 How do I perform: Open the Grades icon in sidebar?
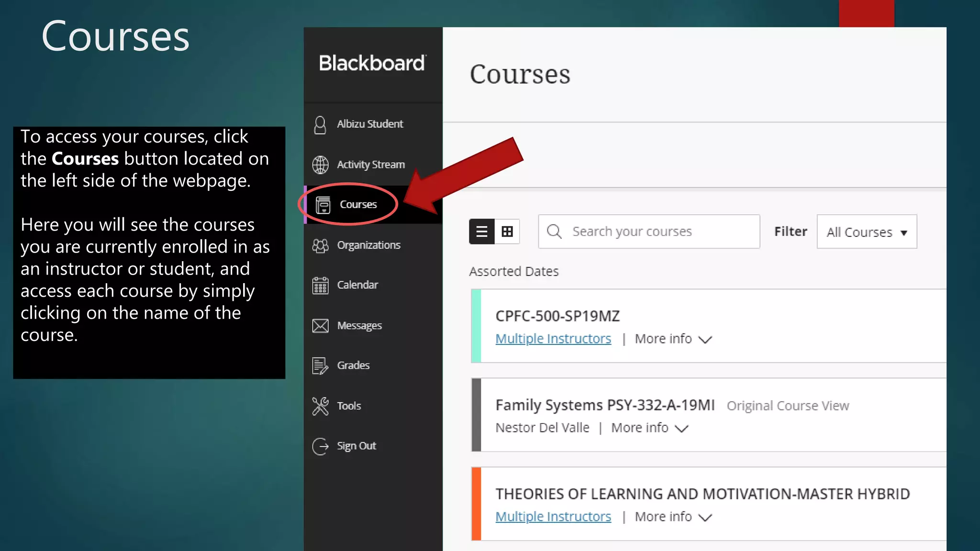[x=320, y=366]
